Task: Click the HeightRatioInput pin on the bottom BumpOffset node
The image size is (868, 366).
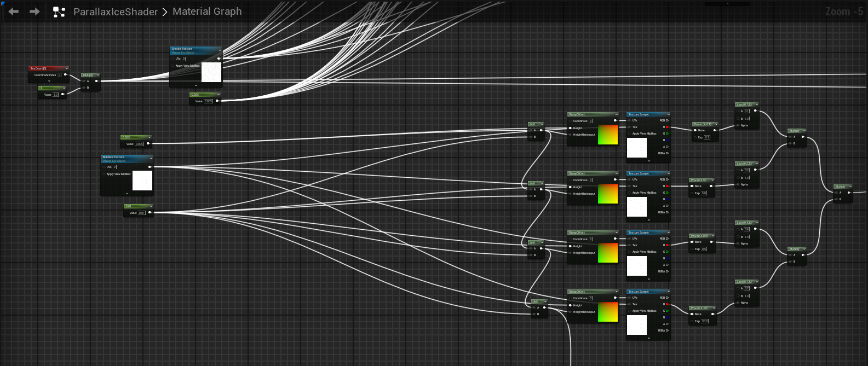Action: click(x=570, y=312)
